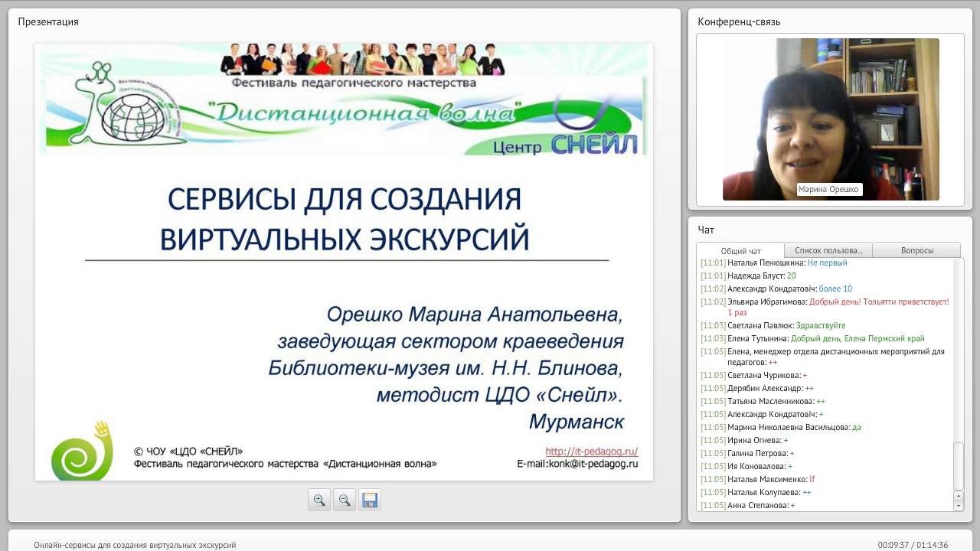Select Наталья Максименко's chat message
This screenshot has height=551, width=980.
click(757, 479)
